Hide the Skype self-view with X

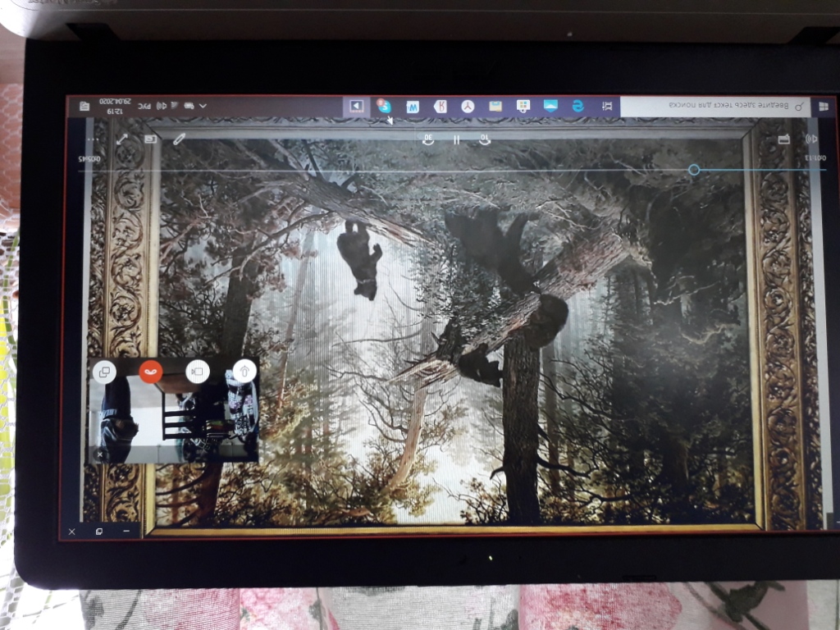(99, 454)
